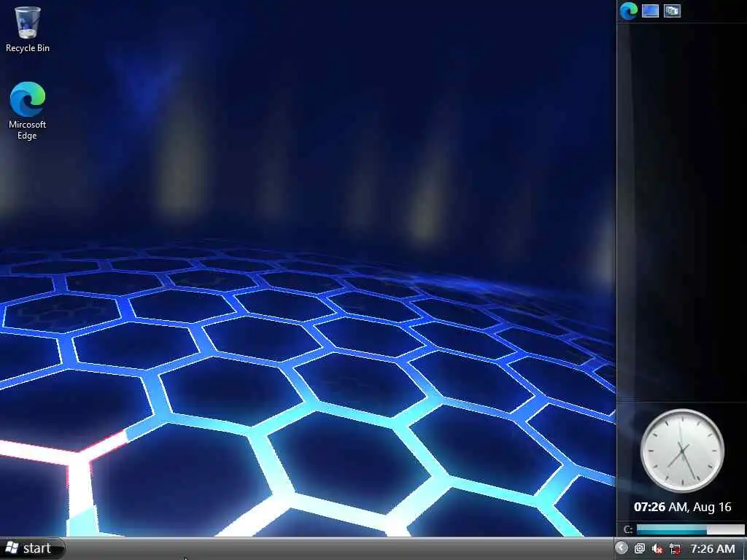Screen dimensions: 747x560
Task: Click Show Desktop icon in sidebar
Action: click(650, 10)
